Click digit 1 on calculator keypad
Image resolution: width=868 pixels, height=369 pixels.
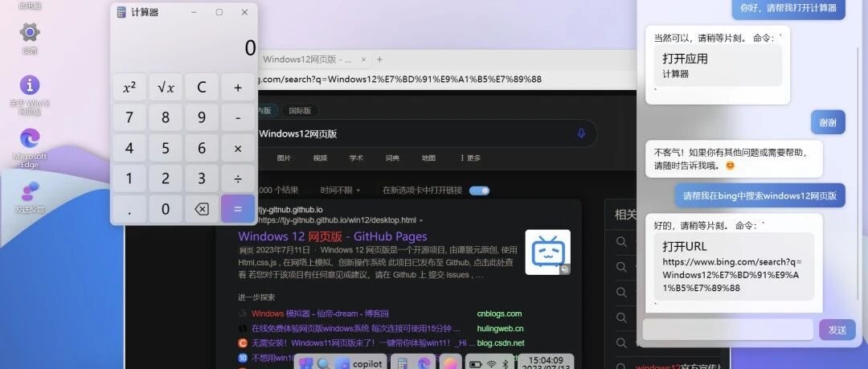pyautogui.click(x=129, y=178)
